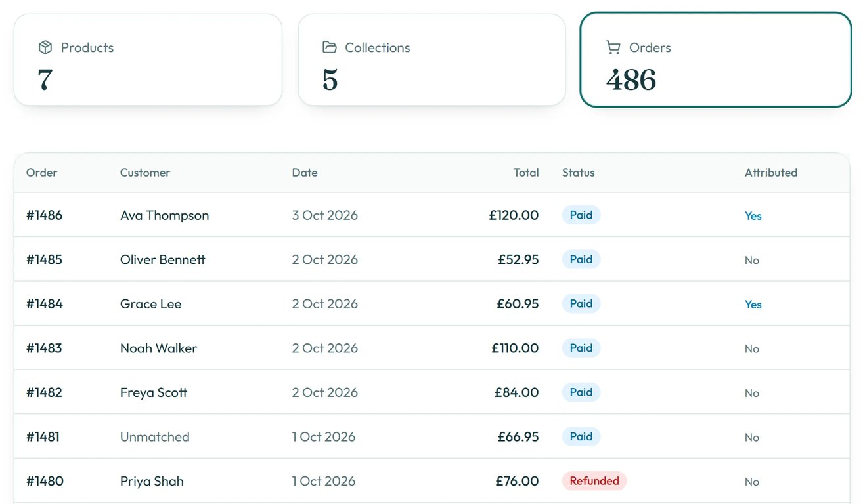Click Attributed No for order #1485
Viewport: 863px width, 504px height.
click(x=752, y=260)
